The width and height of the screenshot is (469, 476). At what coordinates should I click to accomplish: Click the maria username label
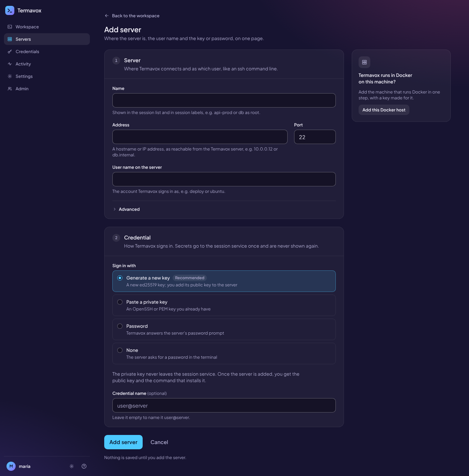[25, 466]
